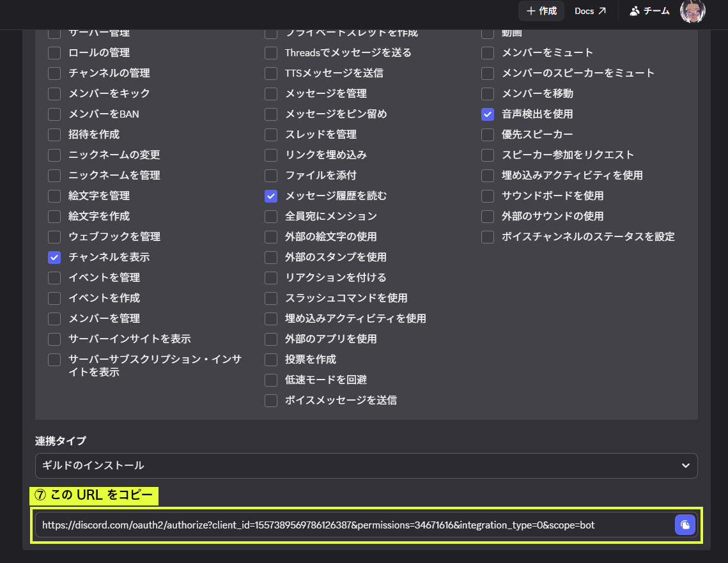The width and height of the screenshot is (728, 563).
Task: Check メッセージを管理 permission
Action: coord(271,94)
